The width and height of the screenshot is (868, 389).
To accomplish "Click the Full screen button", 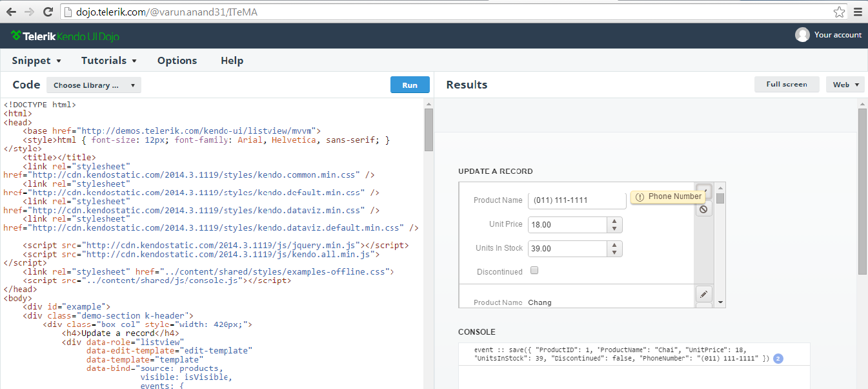I will tap(787, 85).
